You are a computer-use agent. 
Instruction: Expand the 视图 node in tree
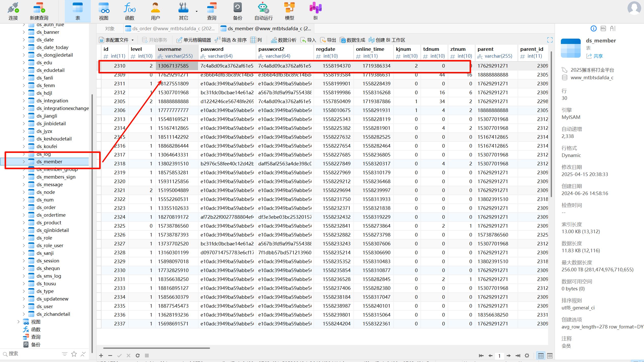19,322
